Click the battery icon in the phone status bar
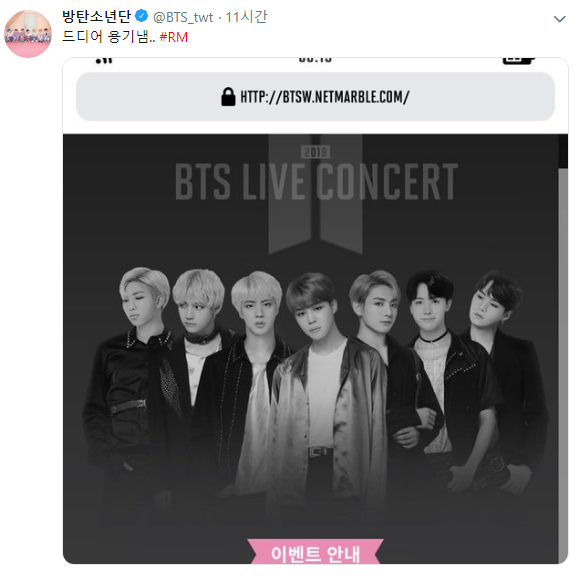This screenshot has height=576, width=575. point(518,61)
